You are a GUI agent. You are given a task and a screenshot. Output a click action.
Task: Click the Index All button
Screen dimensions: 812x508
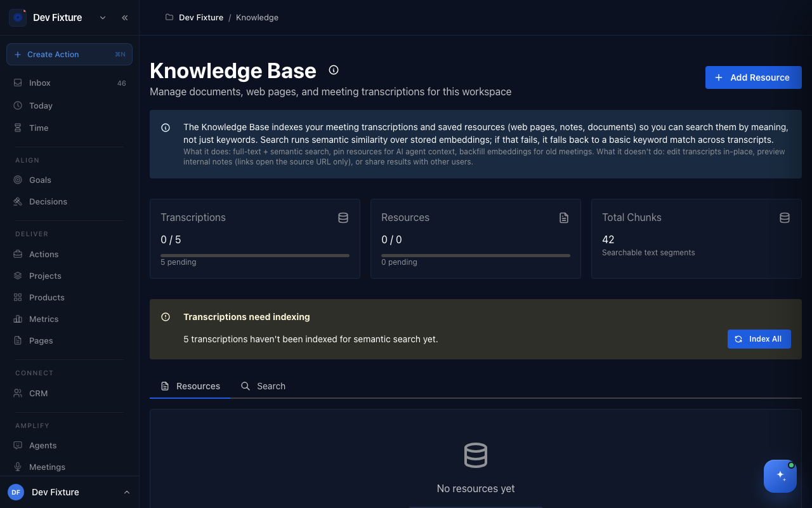759,339
